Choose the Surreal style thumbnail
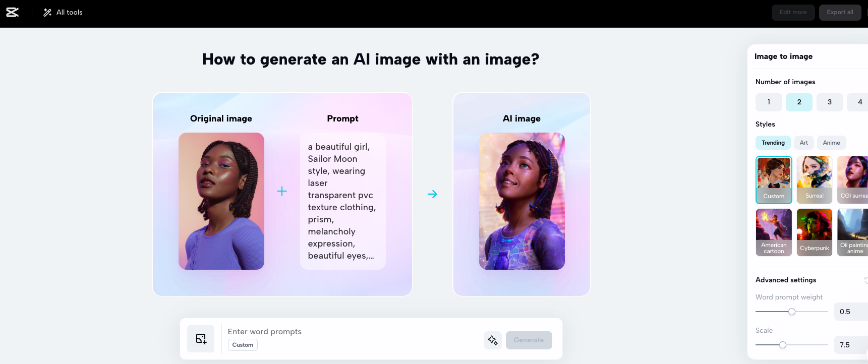868x364 pixels. 814,180
